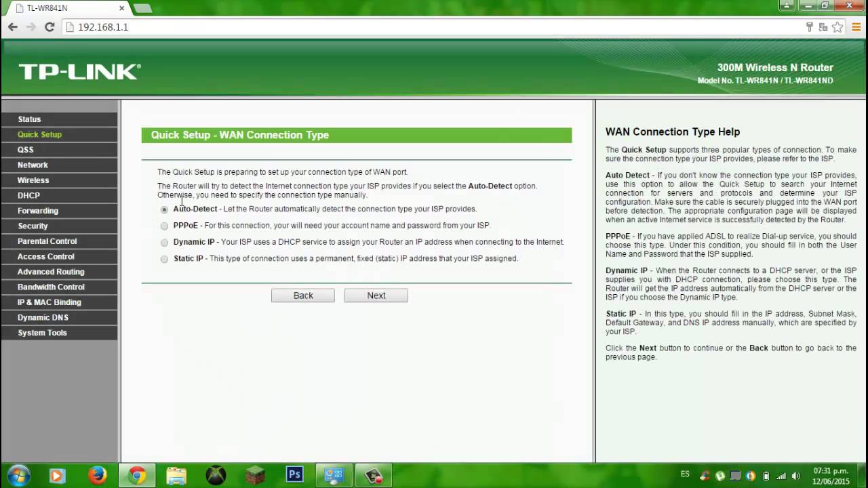Open a new browser tab
868x488 pixels.
(142, 8)
